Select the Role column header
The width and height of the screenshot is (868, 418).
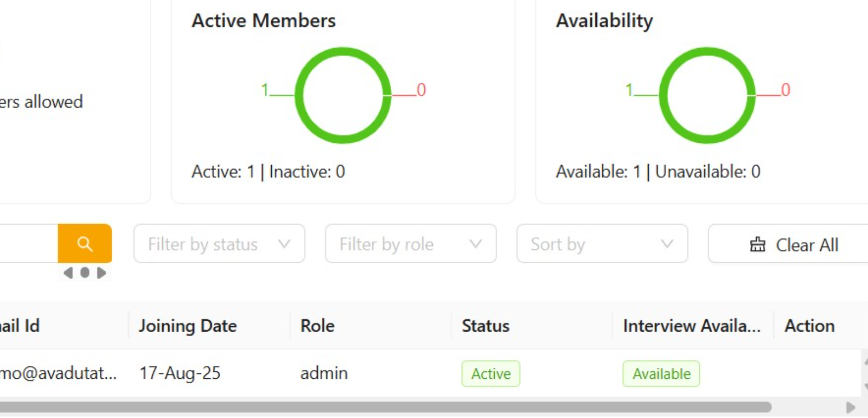[317, 326]
